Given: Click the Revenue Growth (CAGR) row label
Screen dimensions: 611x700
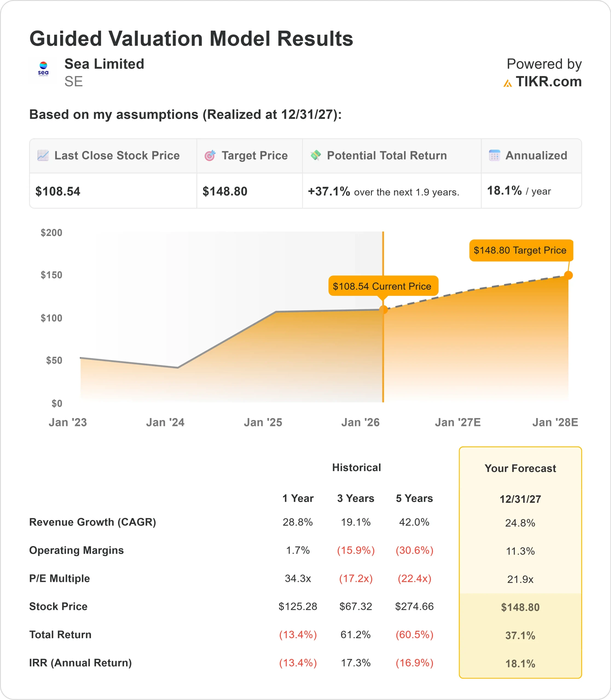Looking at the screenshot, I should (x=92, y=522).
